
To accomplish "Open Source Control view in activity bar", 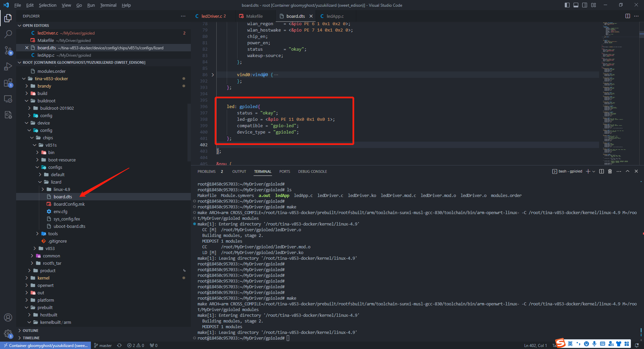I will click(8, 50).
